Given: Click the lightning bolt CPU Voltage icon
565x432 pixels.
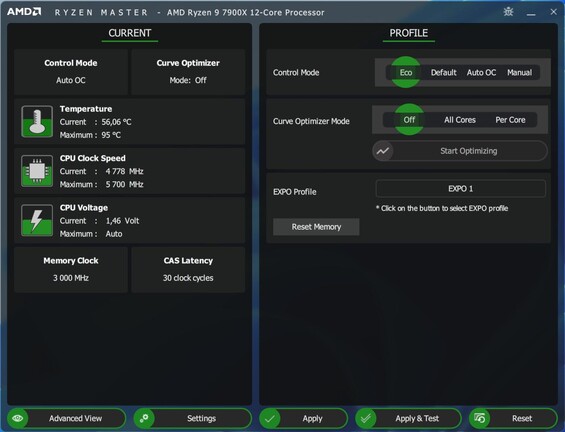Looking at the screenshot, I should [x=37, y=220].
